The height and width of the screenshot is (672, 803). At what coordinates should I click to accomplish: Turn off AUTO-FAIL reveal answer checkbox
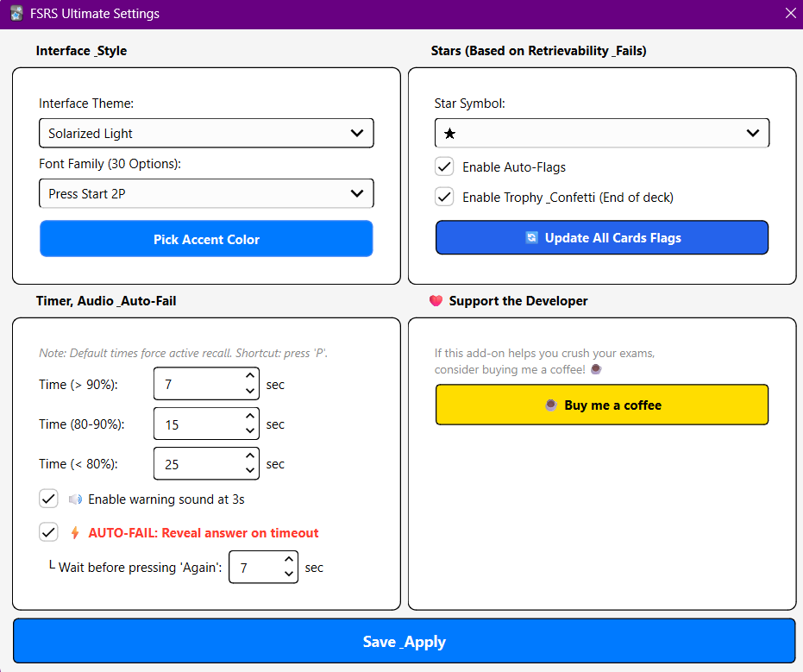(x=48, y=532)
